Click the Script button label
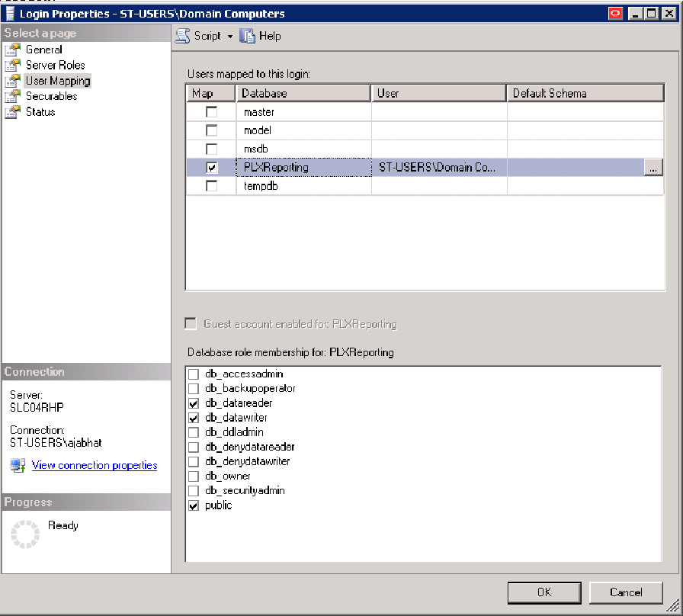This screenshot has height=616, width=683. tap(207, 36)
